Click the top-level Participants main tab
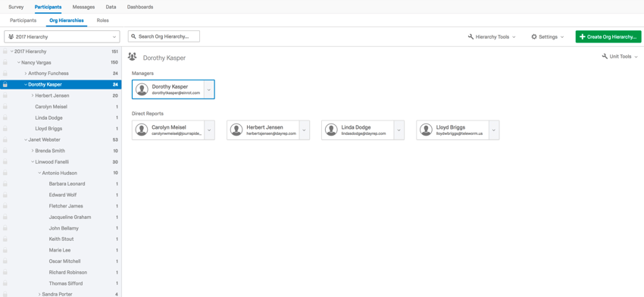 [x=48, y=7]
